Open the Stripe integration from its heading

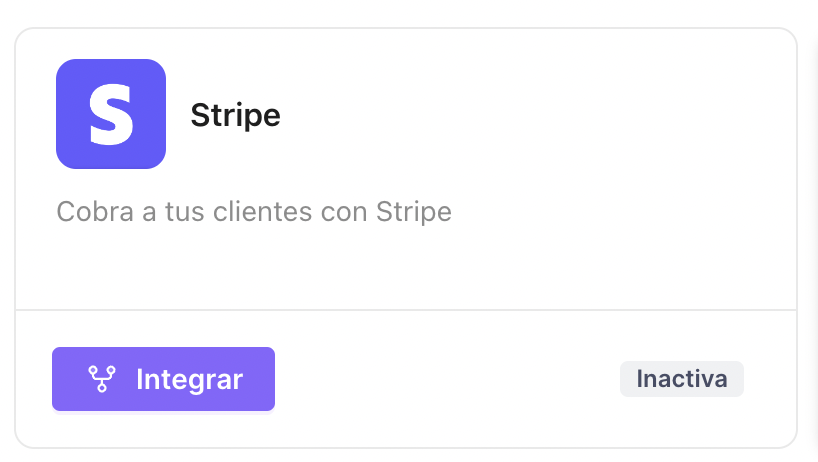pos(235,115)
